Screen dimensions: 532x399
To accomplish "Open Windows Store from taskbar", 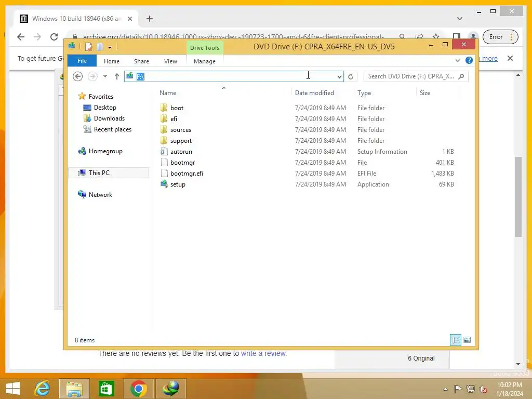I will pos(106,389).
